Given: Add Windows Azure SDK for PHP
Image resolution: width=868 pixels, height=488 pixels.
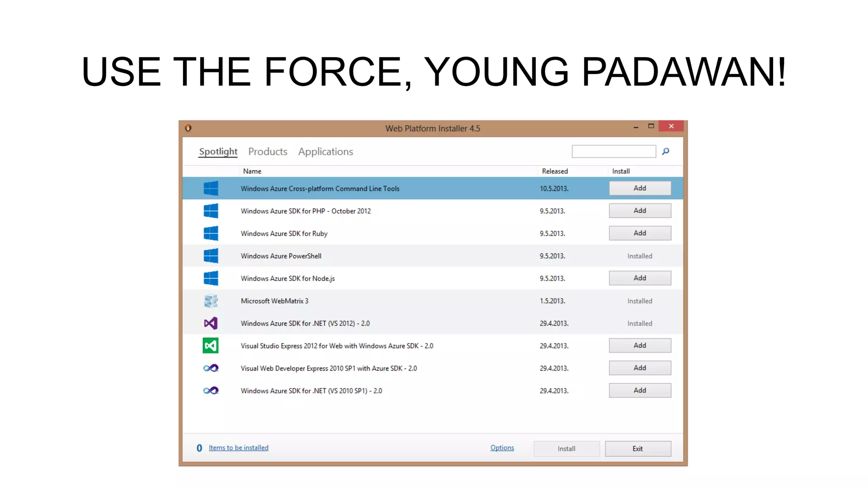Looking at the screenshot, I should coord(640,211).
